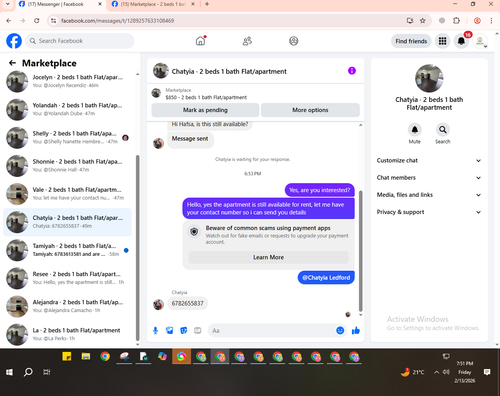Open the browser tab search dropdown
The image size is (500, 396).
pos(7,4)
